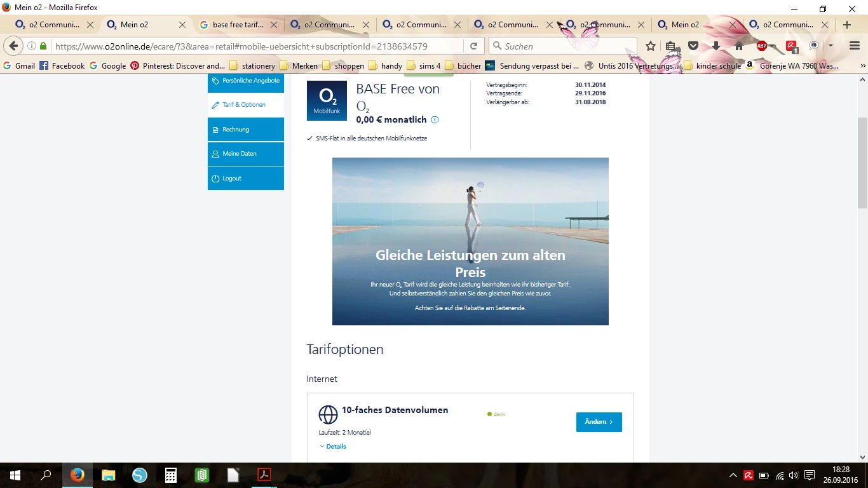
Task: Bookmark this page with the star icon
Action: 651,46
